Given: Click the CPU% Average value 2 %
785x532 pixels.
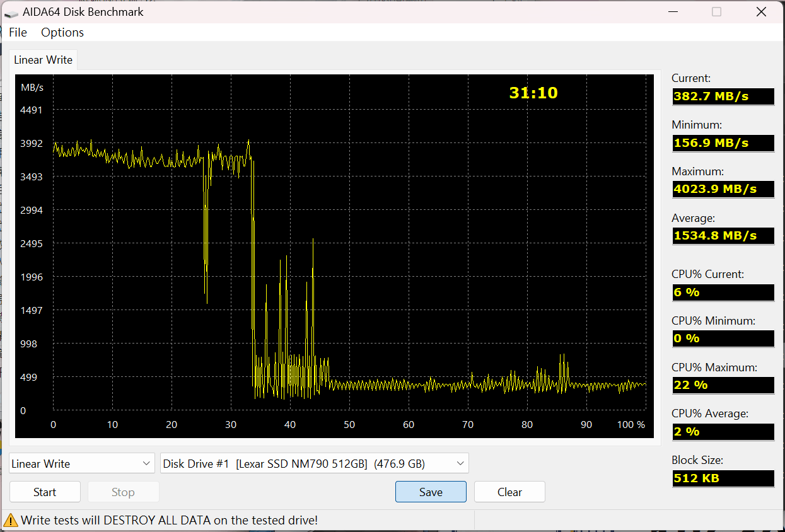Looking at the screenshot, I should click(x=723, y=432).
